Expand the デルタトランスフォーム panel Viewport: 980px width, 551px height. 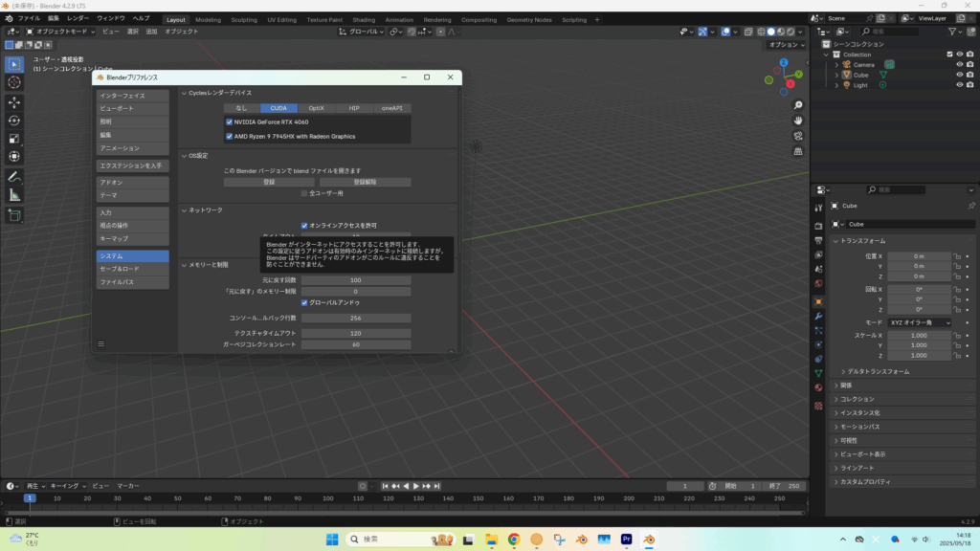tap(843, 372)
